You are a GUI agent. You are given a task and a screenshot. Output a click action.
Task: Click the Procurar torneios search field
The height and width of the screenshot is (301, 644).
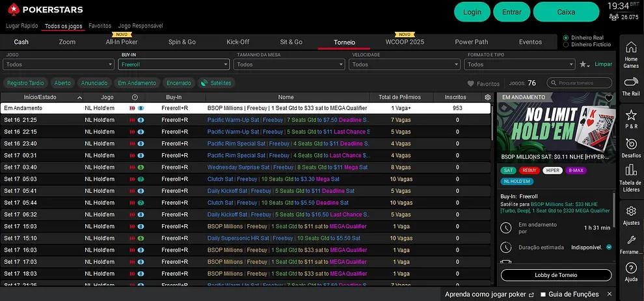click(579, 83)
